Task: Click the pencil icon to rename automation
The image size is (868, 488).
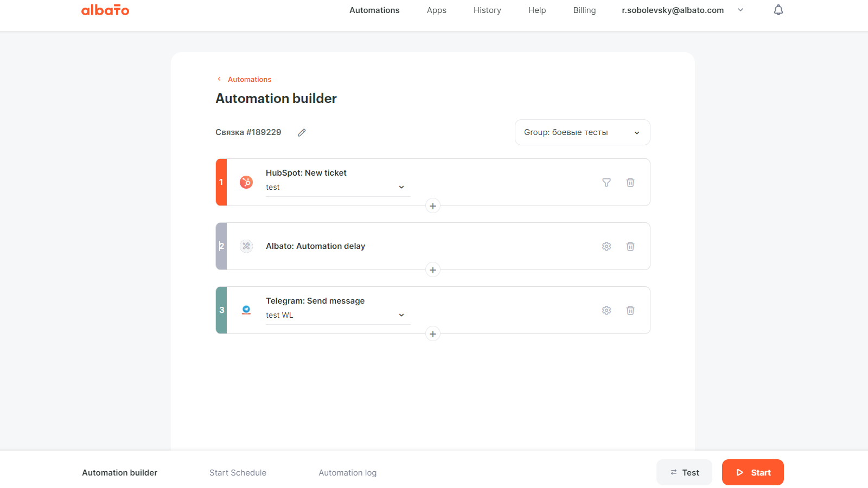Action: pyautogui.click(x=302, y=133)
